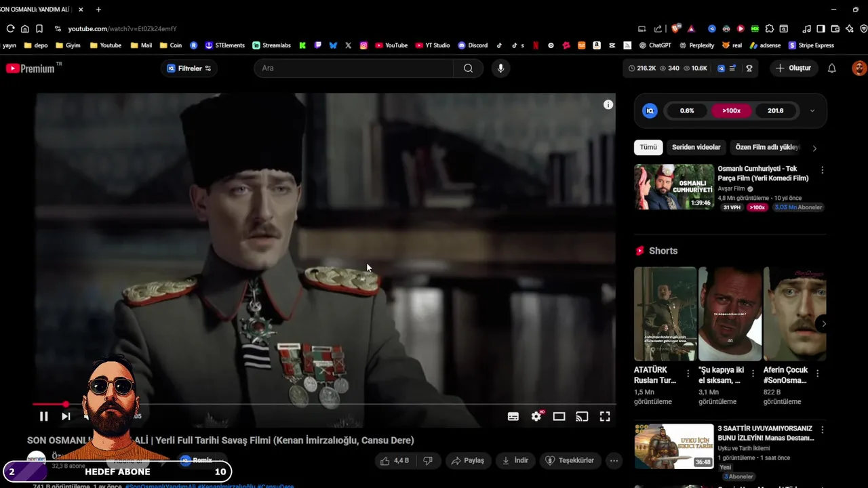868x488 pixels.
Task: Open the list icon beside the IQ badge
Action: click(732, 68)
